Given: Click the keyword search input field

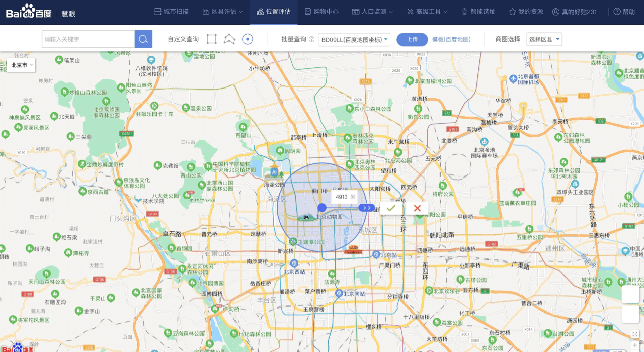Looking at the screenshot, I should point(89,39).
